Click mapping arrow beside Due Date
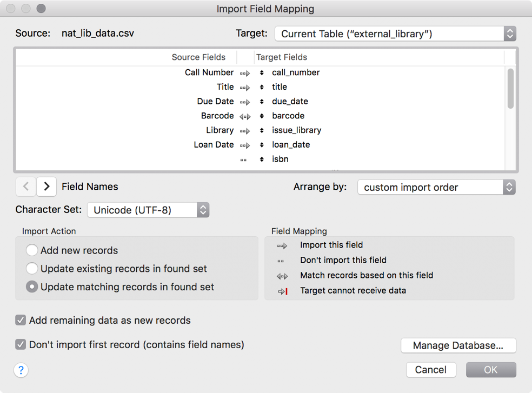 pos(244,102)
